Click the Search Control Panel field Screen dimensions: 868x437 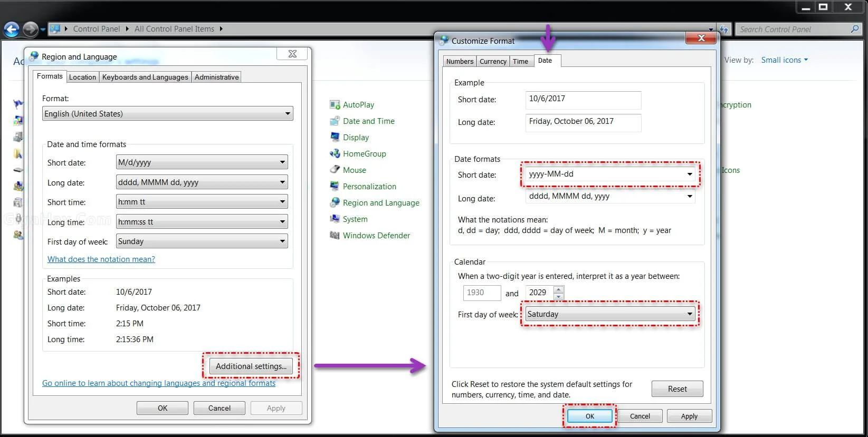[794, 30]
